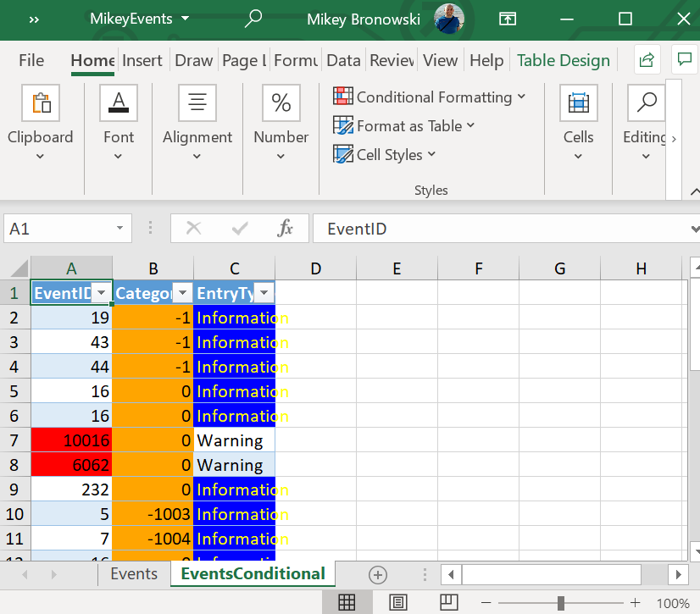Viewport: 700px width, 614px height.
Task: Open the Clipboard paste icon group
Action: click(x=40, y=103)
